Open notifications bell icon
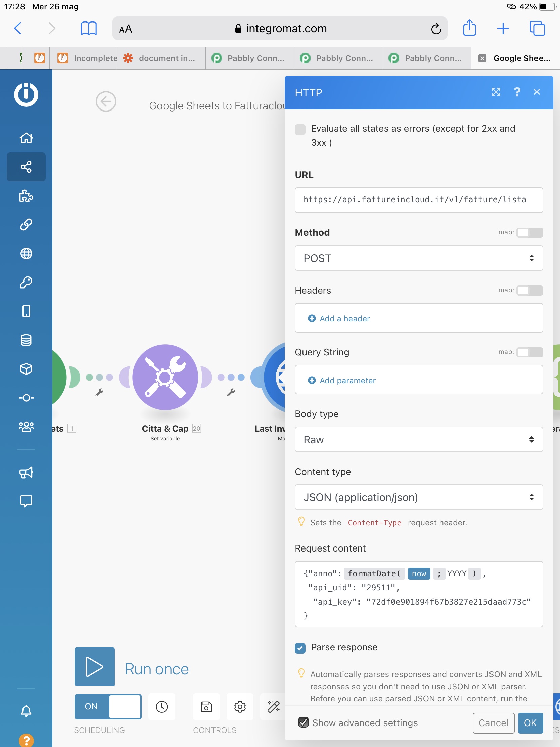560x747 pixels. point(26,711)
